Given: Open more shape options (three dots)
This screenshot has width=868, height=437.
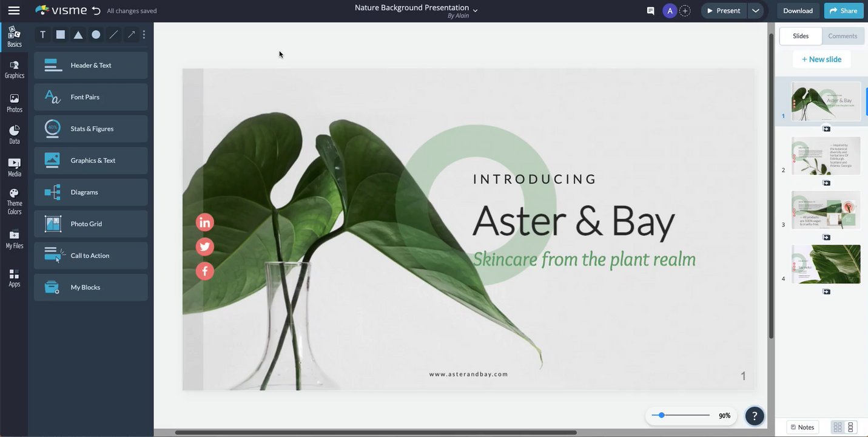Looking at the screenshot, I should coord(144,35).
